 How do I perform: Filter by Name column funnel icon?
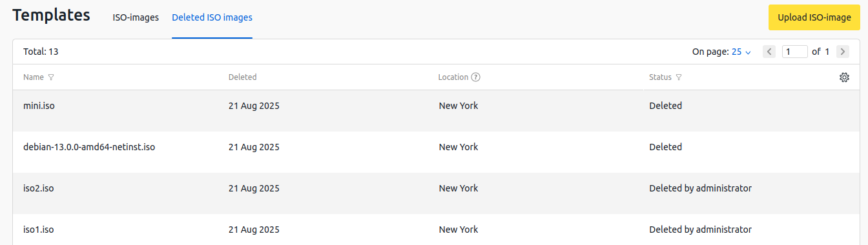(x=51, y=77)
